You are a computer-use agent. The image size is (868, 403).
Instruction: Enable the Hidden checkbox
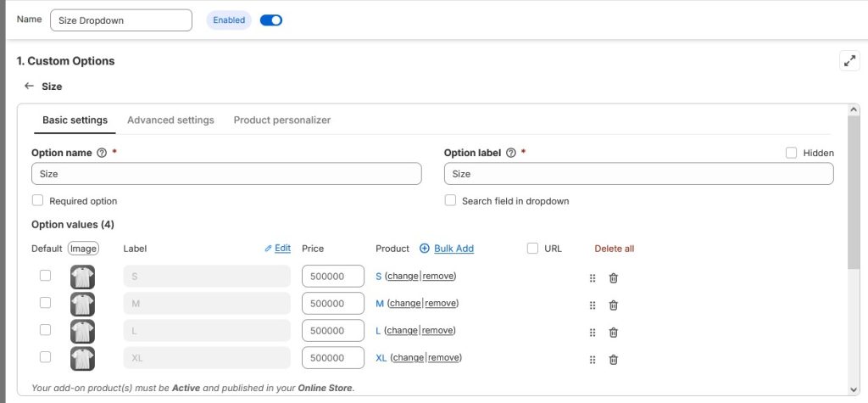[x=791, y=153]
